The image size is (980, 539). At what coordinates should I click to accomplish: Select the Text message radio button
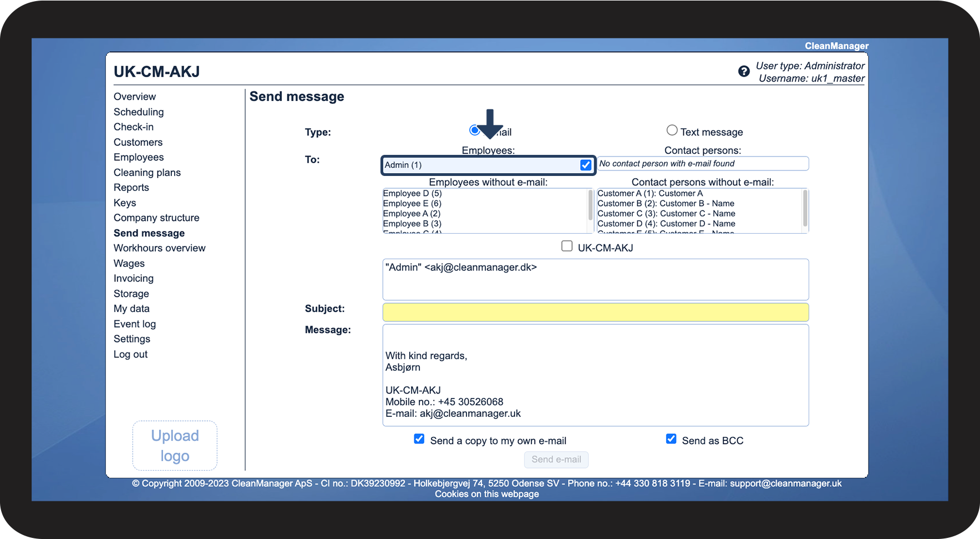672,130
